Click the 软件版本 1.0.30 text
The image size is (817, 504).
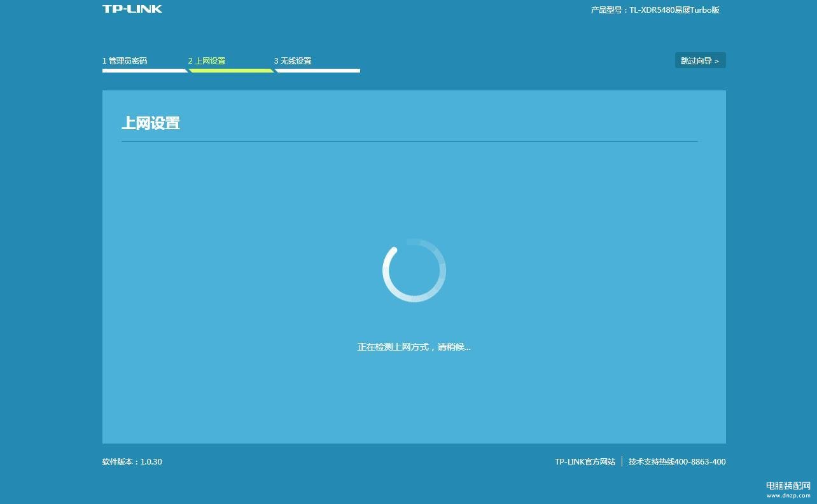(132, 462)
